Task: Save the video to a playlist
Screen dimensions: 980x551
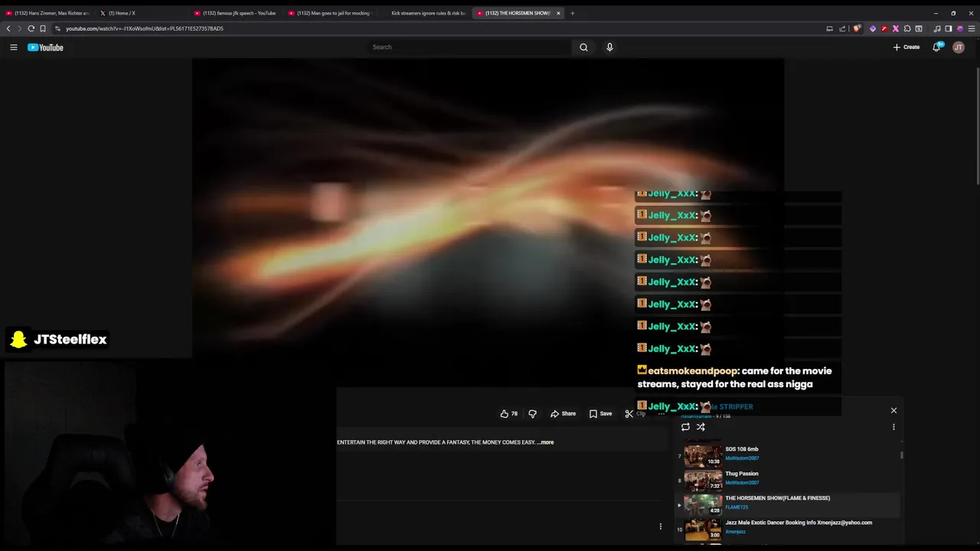Action: coord(600,413)
